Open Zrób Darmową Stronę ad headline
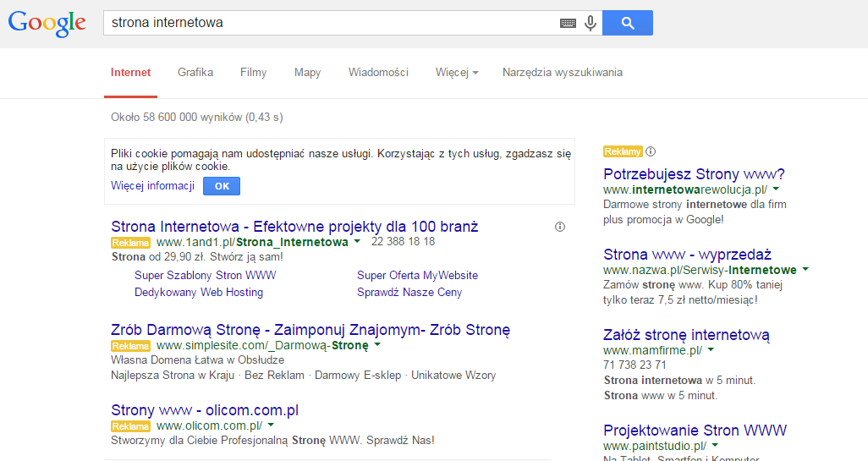The height and width of the screenshot is (461, 868). 310,330
